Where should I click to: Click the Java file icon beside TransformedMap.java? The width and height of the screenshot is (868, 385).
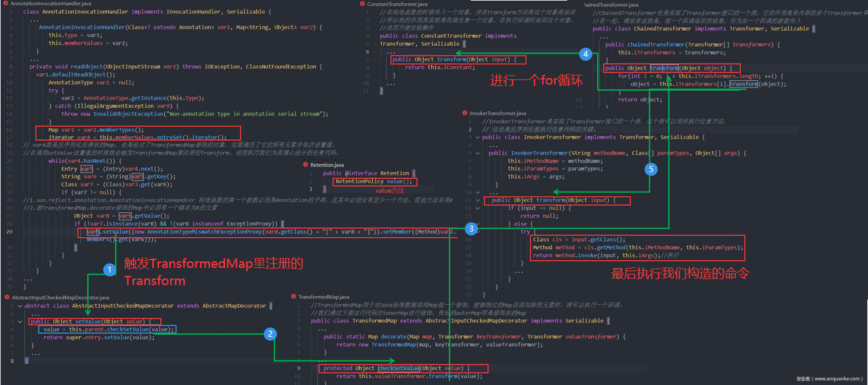tap(293, 296)
